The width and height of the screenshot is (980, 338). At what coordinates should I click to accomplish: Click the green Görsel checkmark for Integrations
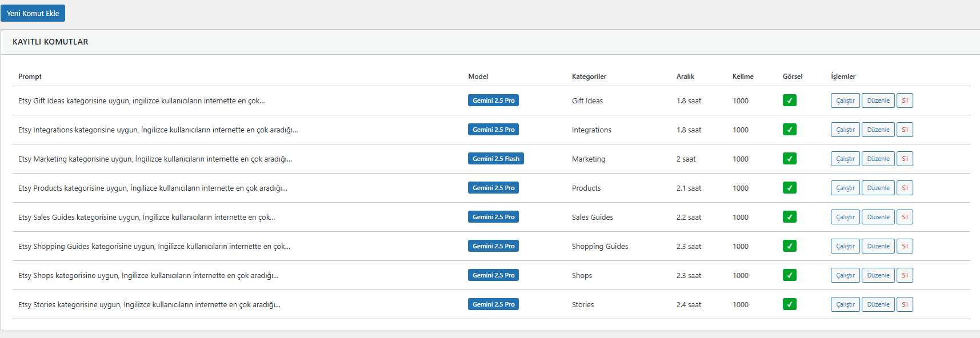(x=790, y=130)
